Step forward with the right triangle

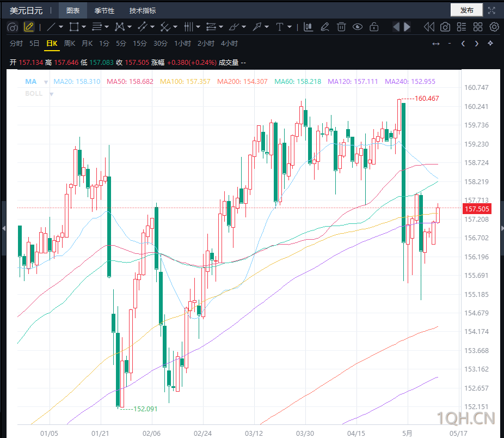point(407,27)
